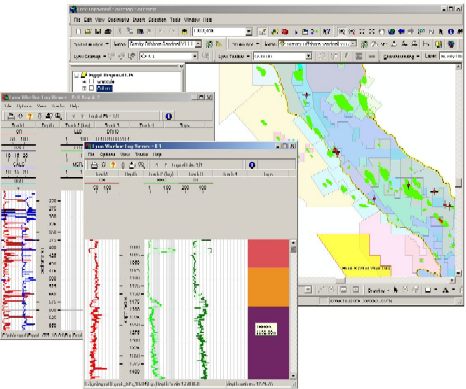Open the first Name combo box in second toolbar row
The image size is (466, 389).
click(x=165, y=44)
